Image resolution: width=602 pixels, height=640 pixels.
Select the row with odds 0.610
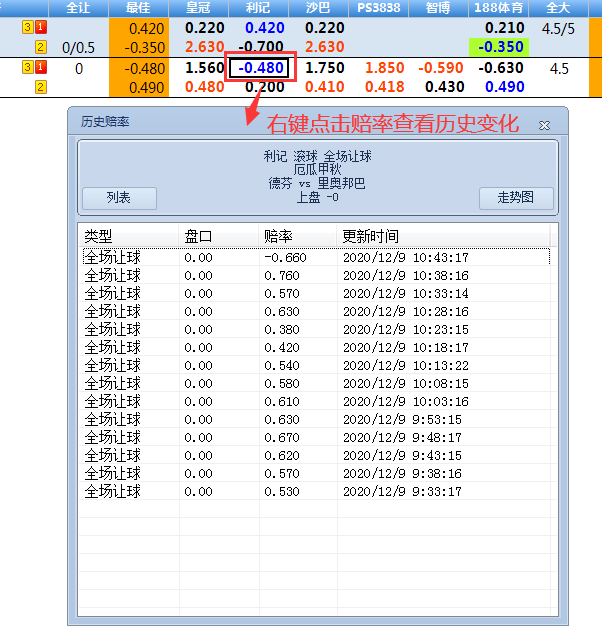click(x=316, y=401)
